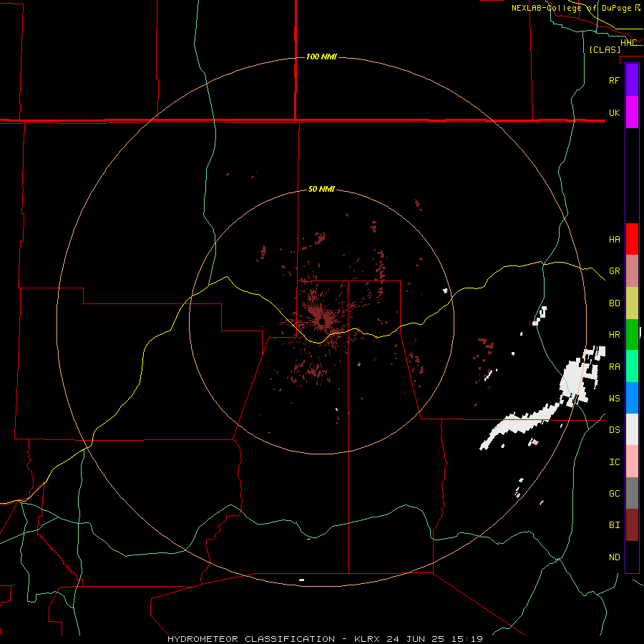Select the GR legend color block
Viewport: 644px width, 644px height.
(x=632, y=271)
